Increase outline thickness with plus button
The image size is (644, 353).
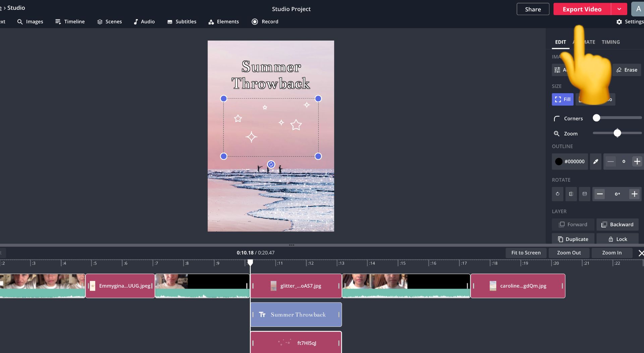click(637, 162)
